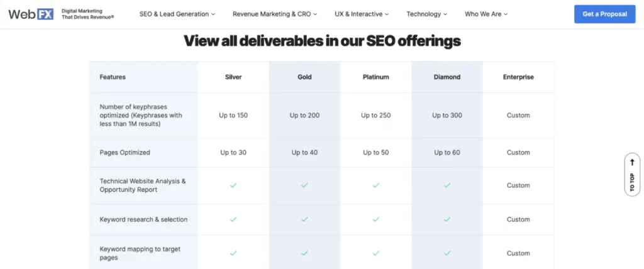
Task: Click Silver checkmark for Technical Website Analysis
Action: click(233, 185)
